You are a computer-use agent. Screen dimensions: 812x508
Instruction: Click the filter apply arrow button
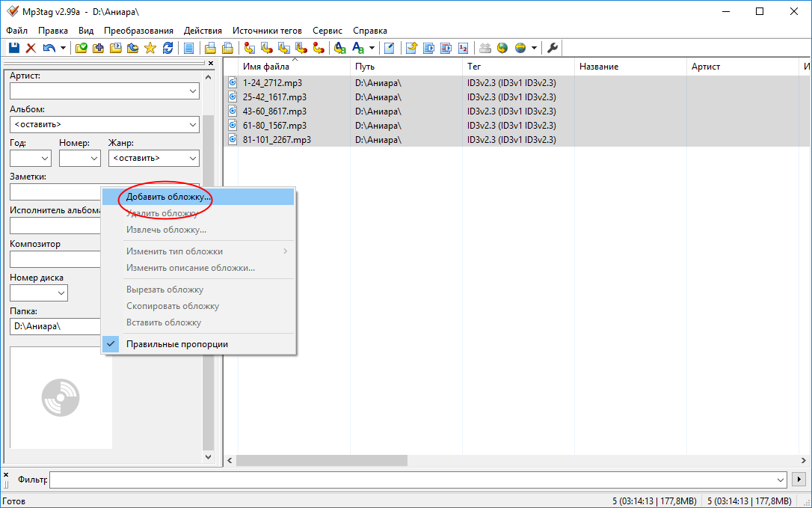pyautogui.click(x=799, y=480)
